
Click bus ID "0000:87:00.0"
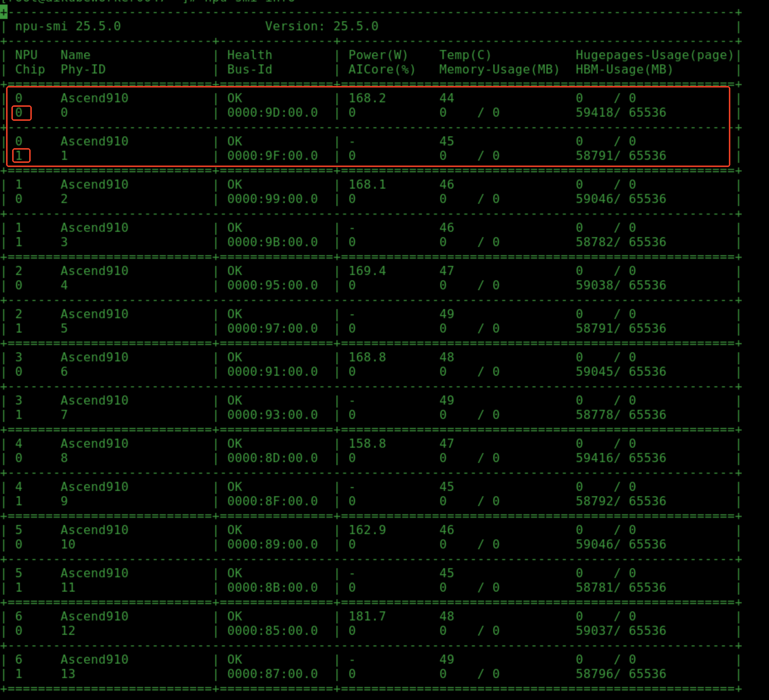click(x=272, y=674)
